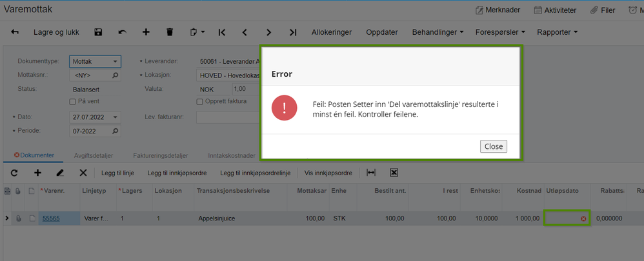Click search icon in Mottaksnr. field
Screen dimensions: 644x261
coord(116,75)
